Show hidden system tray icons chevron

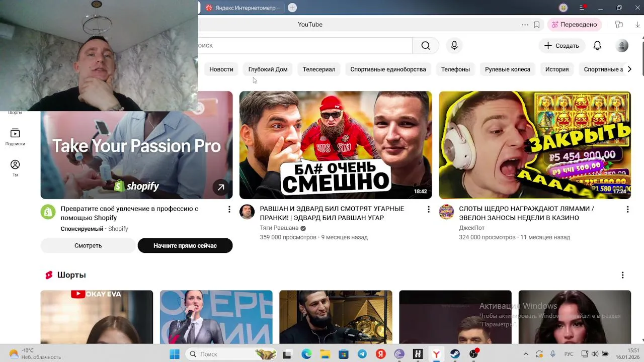526,354
